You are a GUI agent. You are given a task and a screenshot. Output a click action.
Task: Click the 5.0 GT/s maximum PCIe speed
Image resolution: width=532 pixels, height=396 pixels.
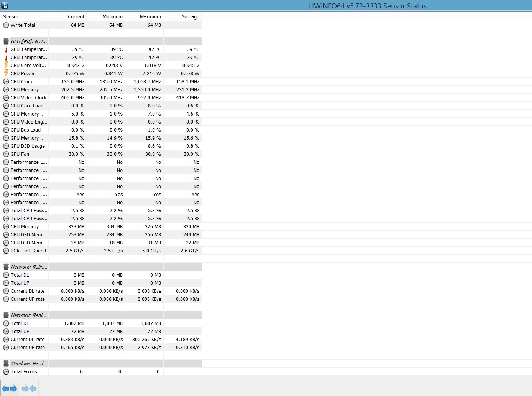coord(152,251)
